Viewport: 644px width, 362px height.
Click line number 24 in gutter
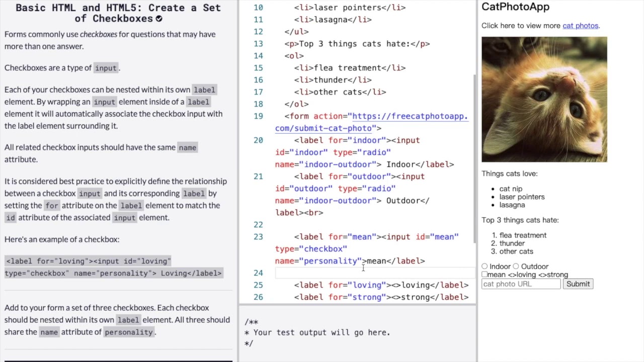click(258, 273)
